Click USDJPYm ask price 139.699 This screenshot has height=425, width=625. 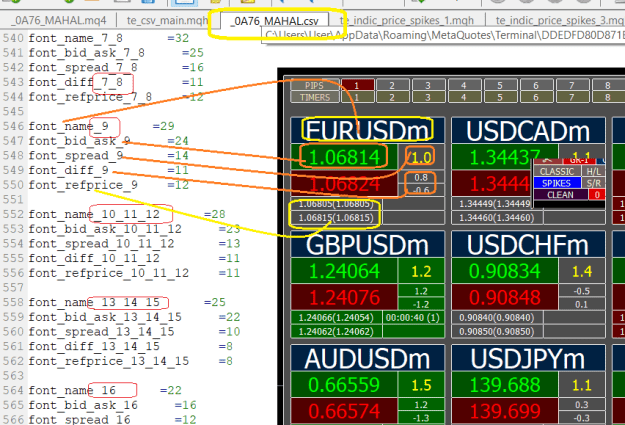[505, 411]
